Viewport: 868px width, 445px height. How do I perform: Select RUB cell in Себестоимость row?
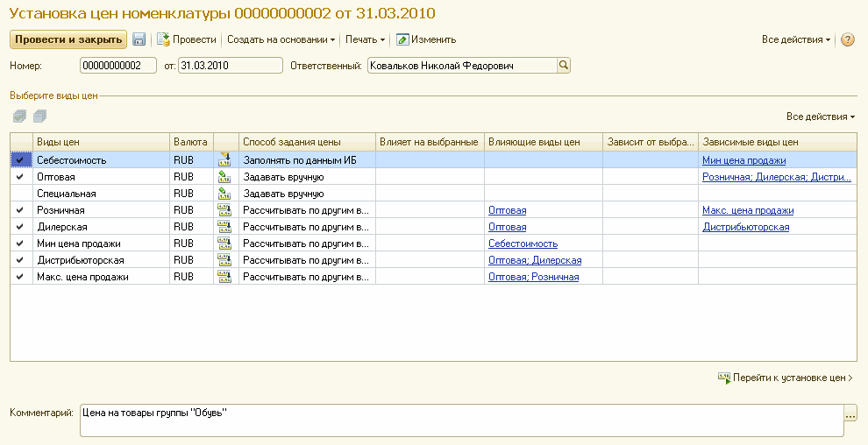(191, 160)
